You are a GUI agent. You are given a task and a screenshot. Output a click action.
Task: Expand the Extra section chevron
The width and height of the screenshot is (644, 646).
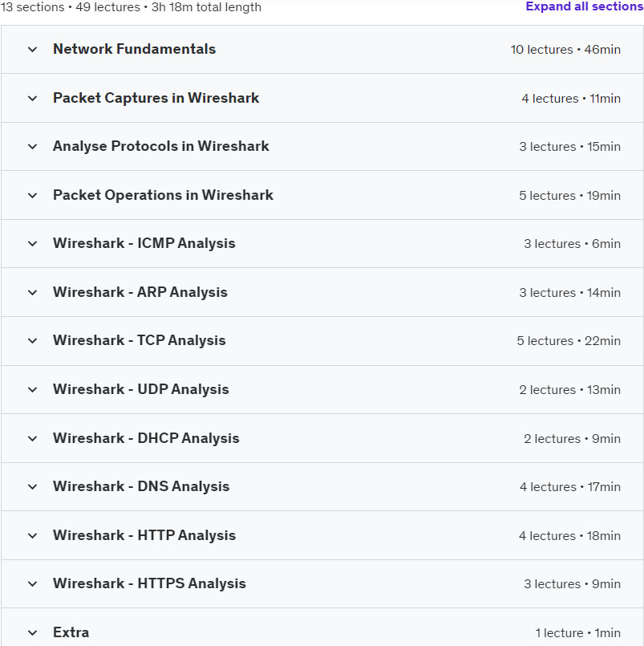click(33, 633)
